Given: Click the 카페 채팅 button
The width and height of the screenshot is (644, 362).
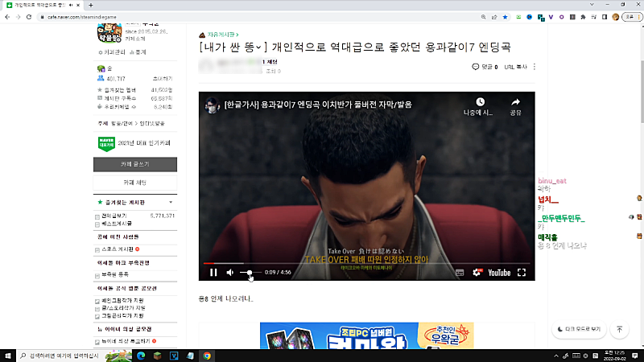Looking at the screenshot, I should point(135,183).
